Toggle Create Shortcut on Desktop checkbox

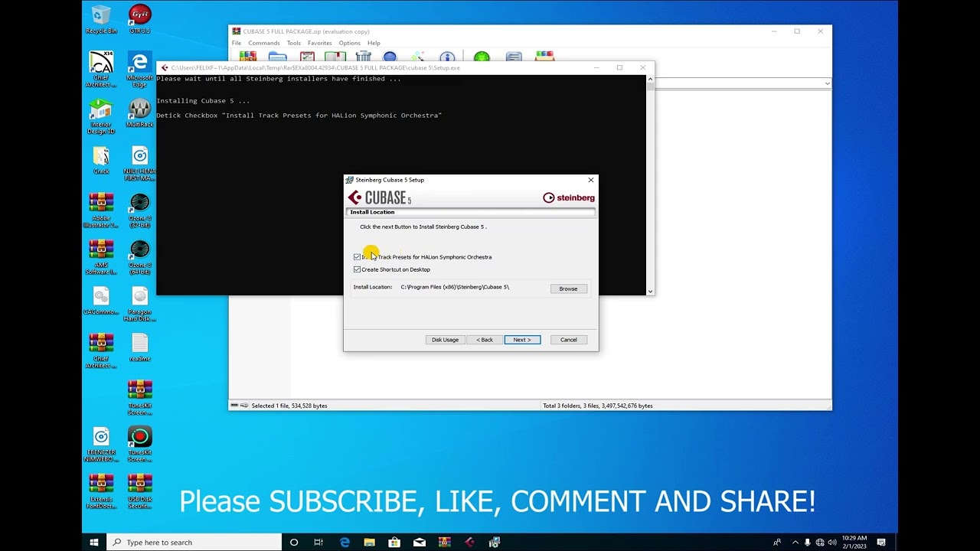point(357,269)
